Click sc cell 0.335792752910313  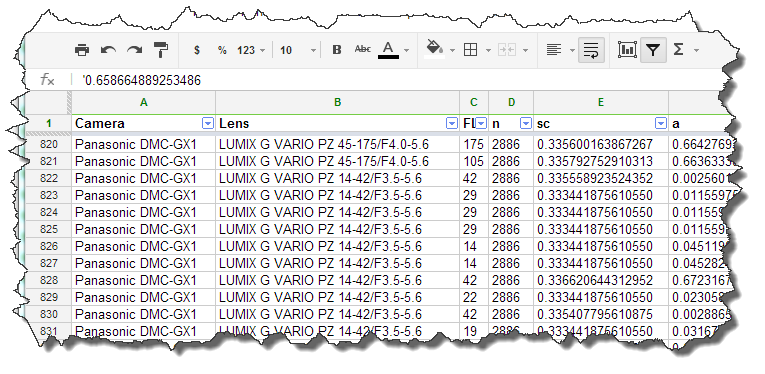[x=601, y=161]
